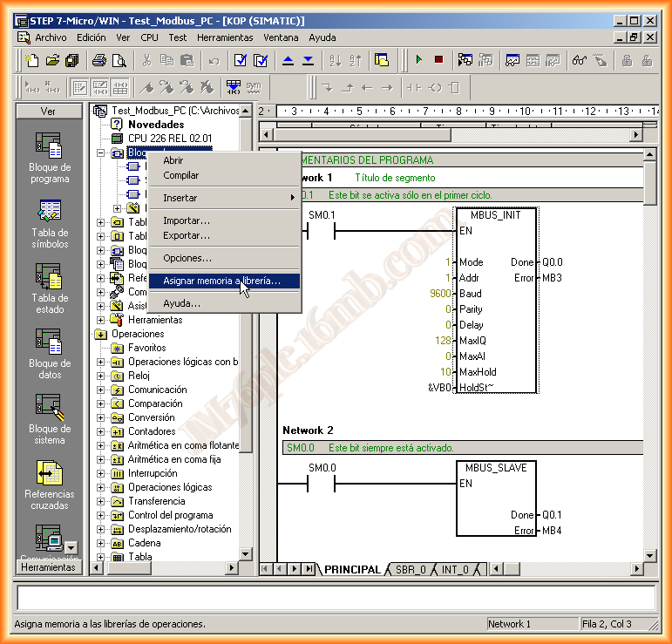
Task: Select CPU 226 REL 02.01 tree item
Action: [169, 139]
